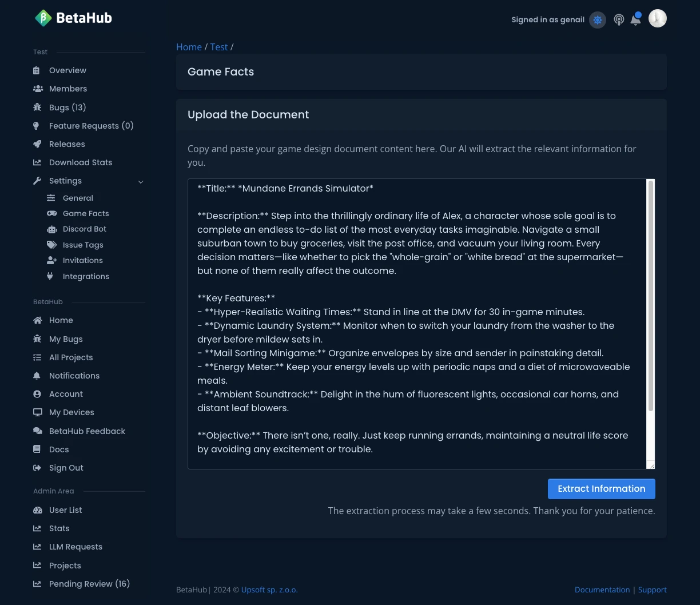Open the Invitations settings page
This screenshot has width=700, height=605.
(82, 260)
